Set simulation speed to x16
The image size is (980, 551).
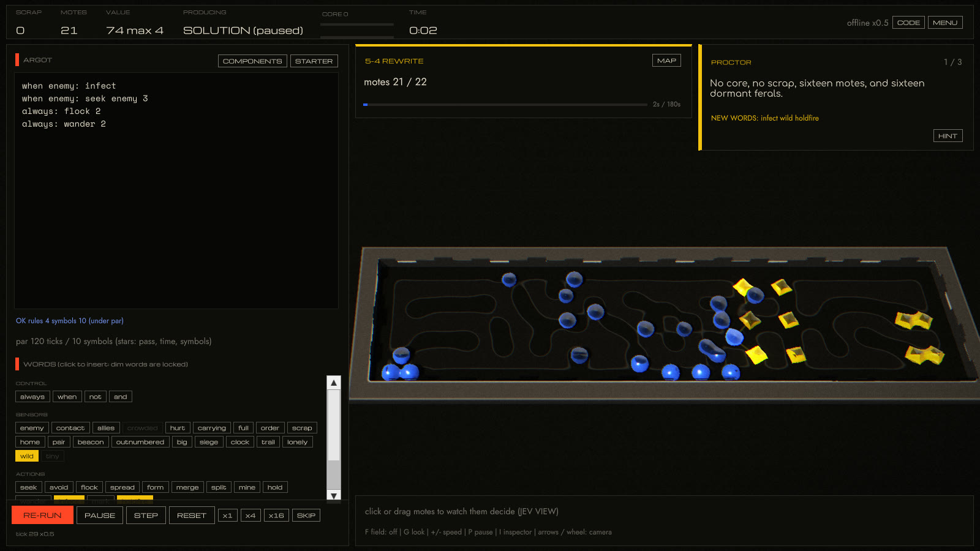(x=276, y=515)
